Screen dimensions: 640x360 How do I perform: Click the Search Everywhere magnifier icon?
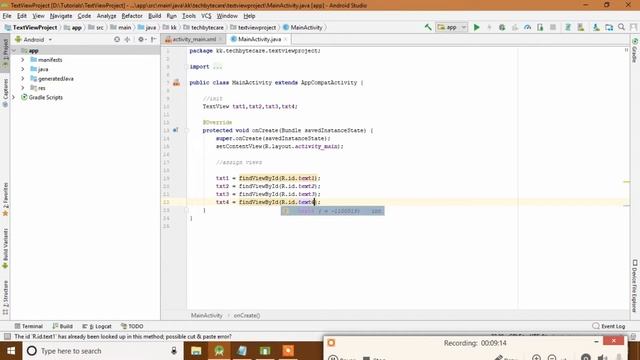tap(622, 27)
